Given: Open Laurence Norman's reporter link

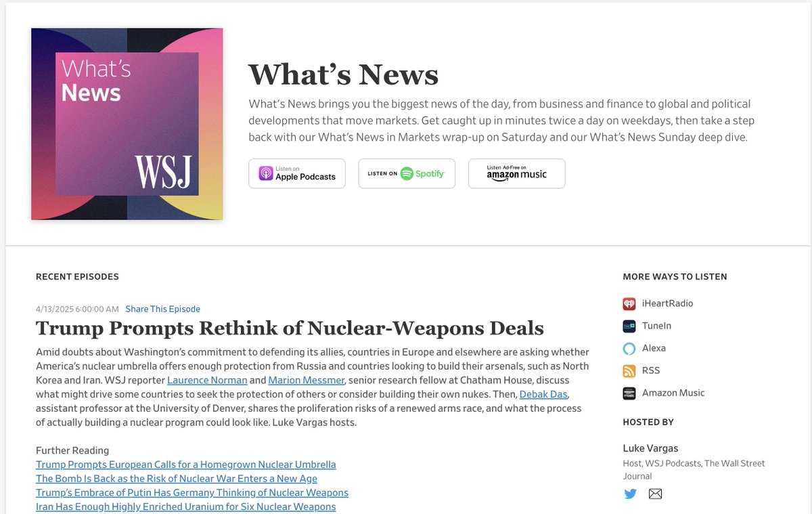Looking at the screenshot, I should click(207, 380).
